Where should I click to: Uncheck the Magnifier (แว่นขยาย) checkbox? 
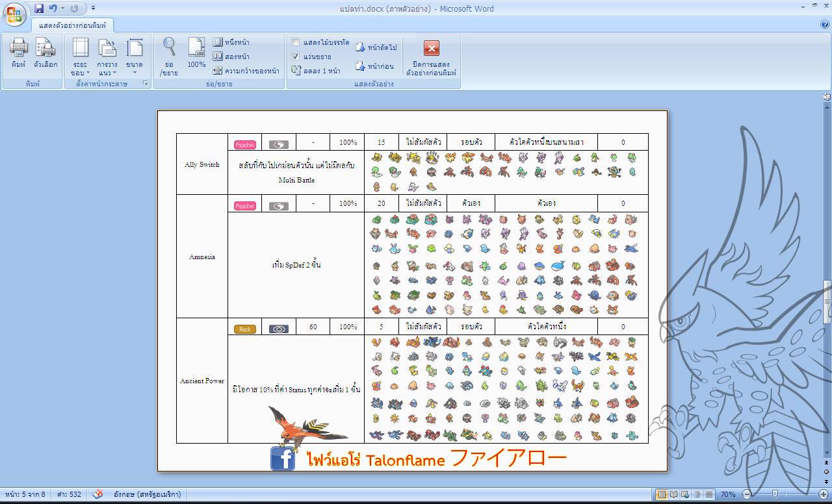click(296, 57)
